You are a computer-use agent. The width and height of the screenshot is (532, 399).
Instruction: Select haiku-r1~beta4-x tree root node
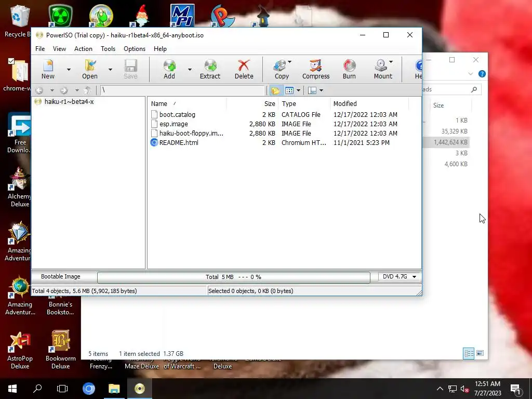click(69, 101)
